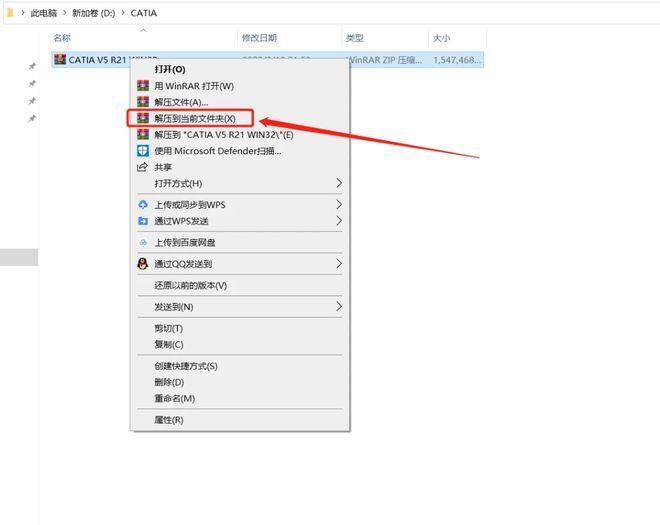This screenshot has width=660, height=525.
Task: Click WinRAR icon beside 解压到当前文件夹(X)
Action: pos(143,118)
